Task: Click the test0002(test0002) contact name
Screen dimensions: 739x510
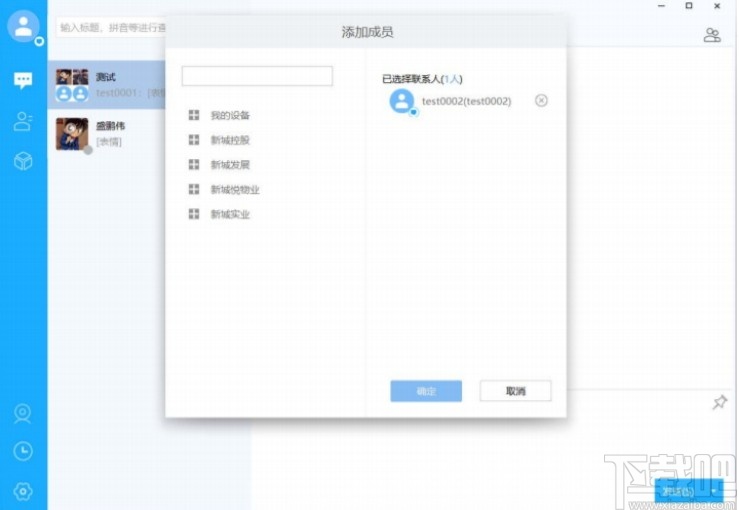Action: pyautogui.click(x=466, y=101)
